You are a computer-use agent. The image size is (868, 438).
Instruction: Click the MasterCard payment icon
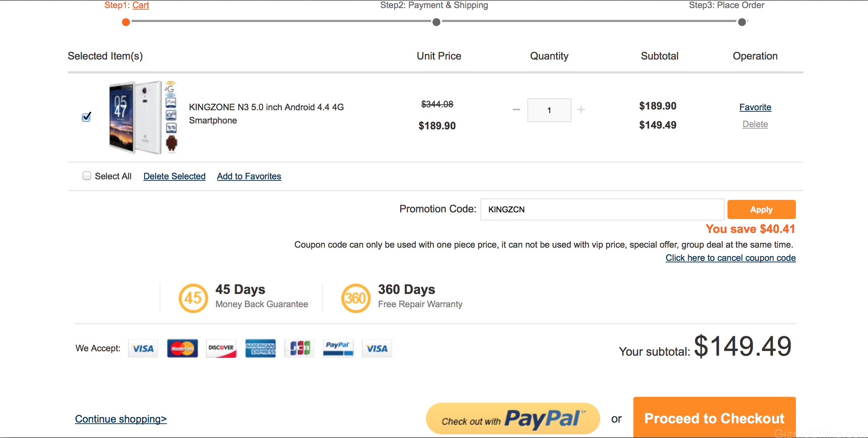182,348
